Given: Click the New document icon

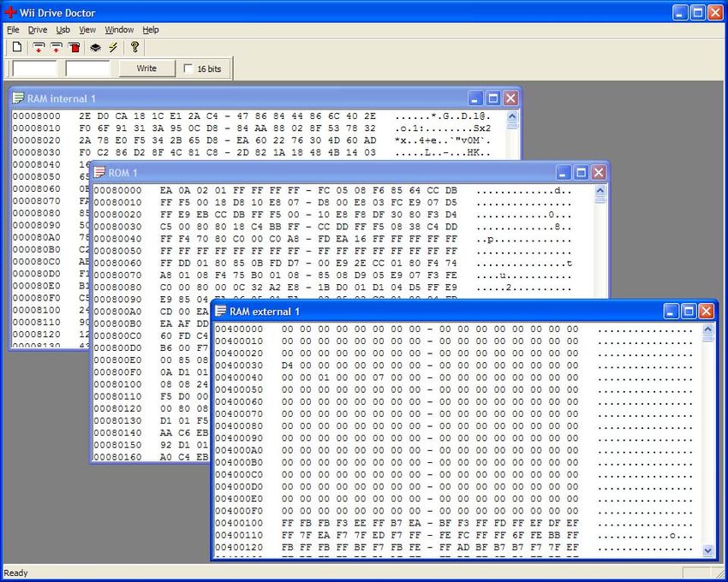Looking at the screenshot, I should tap(17, 47).
